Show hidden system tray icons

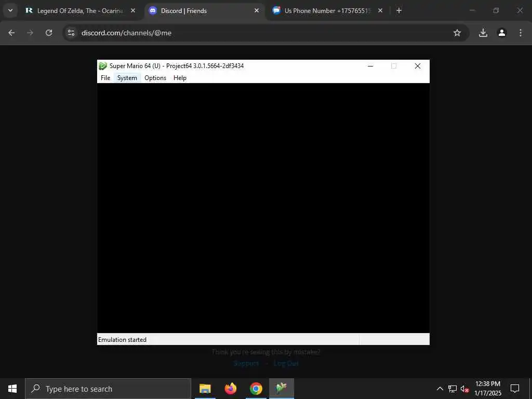[x=440, y=389]
